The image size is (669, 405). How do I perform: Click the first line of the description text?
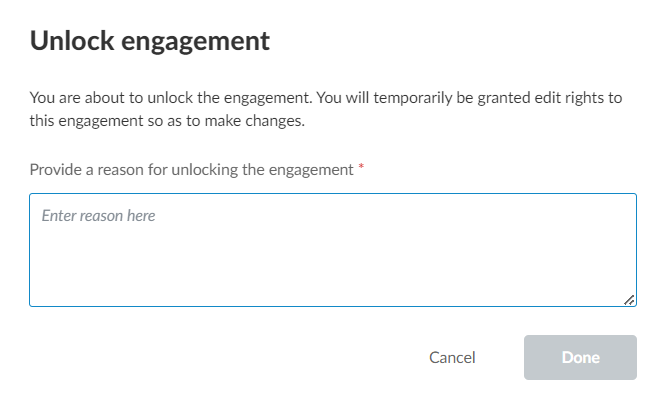tap(326, 98)
